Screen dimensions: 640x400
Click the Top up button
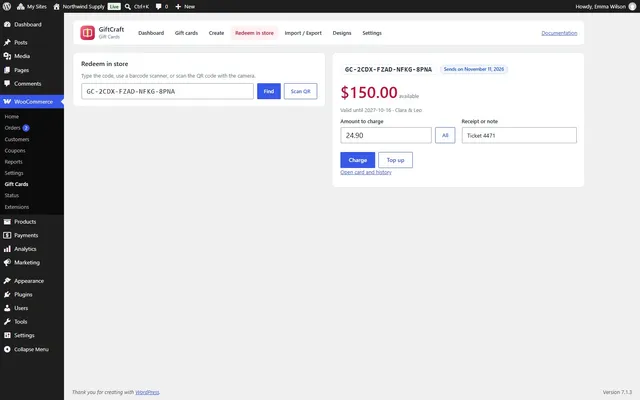(395, 160)
